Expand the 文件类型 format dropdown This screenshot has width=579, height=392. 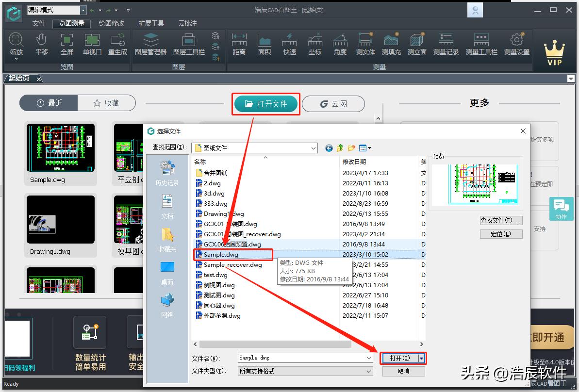369,371
